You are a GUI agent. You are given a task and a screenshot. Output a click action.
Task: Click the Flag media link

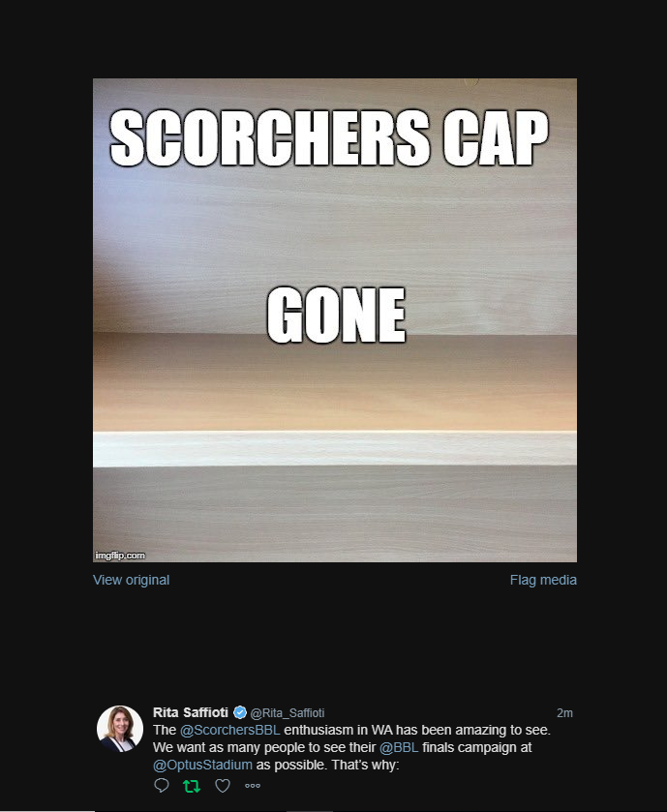(543, 580)
